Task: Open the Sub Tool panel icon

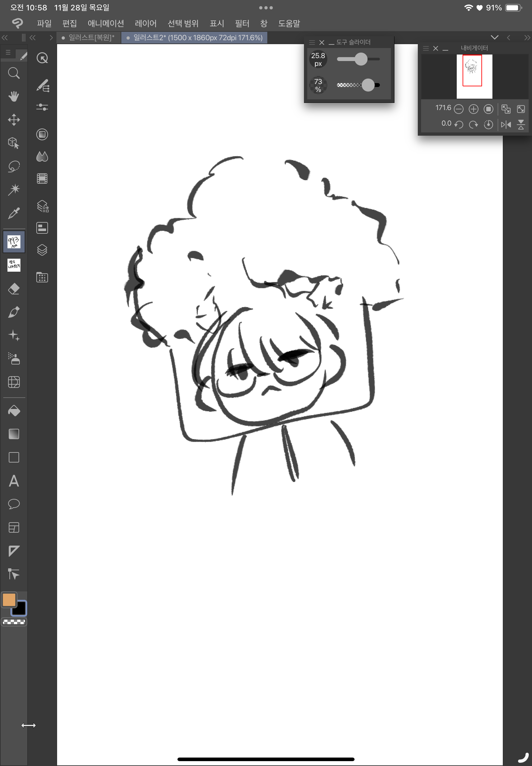Action: tap(42, 85)
